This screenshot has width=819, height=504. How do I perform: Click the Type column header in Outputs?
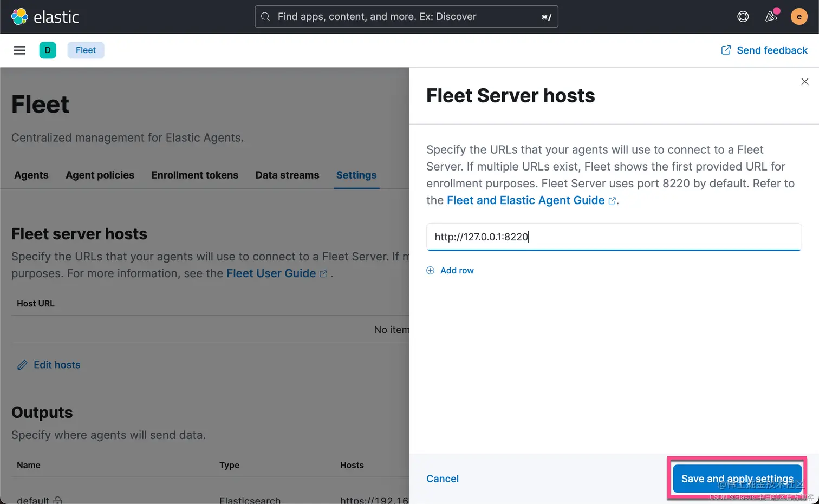230,465
